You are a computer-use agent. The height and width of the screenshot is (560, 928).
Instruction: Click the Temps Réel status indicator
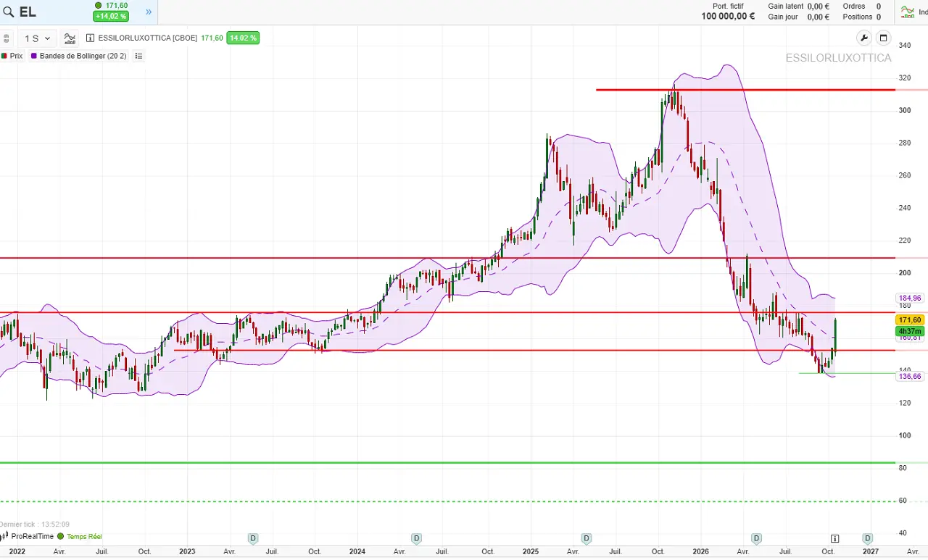pyautogui.click(x=80, y=537)
